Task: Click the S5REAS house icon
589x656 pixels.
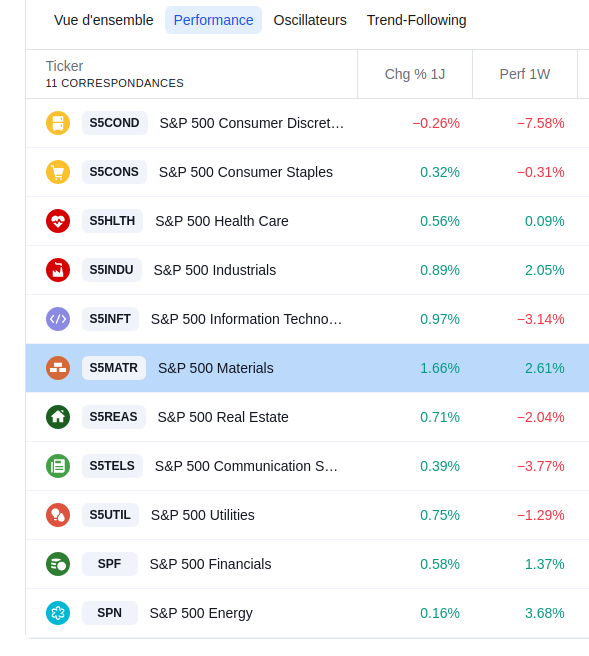Action: 58,417
